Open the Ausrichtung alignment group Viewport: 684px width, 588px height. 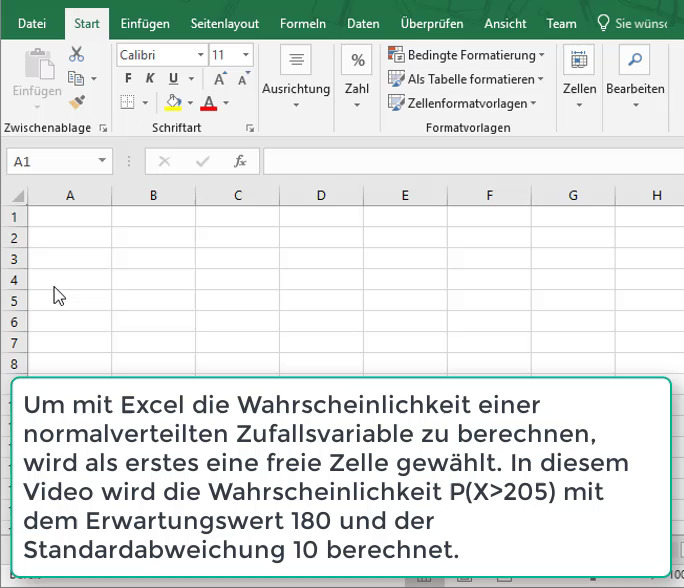tap(296, 77)
